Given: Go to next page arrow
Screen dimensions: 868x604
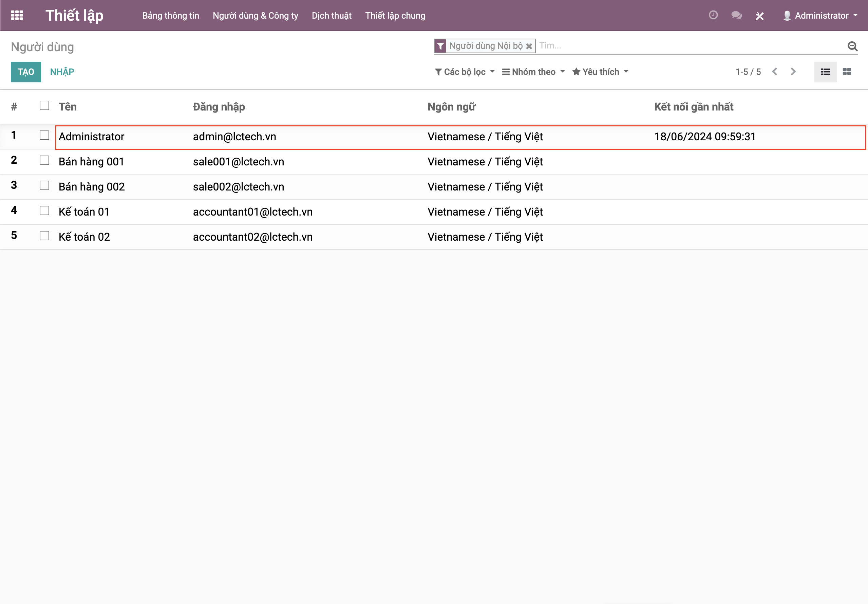Looking at the screenshot, I should pyautogui.click(x=793, y=72).
